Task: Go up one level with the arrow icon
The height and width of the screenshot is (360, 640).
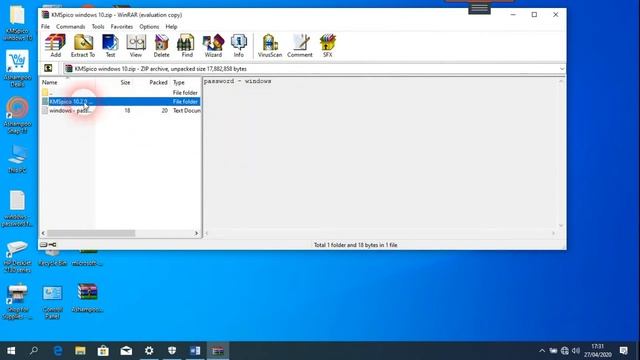Action: pyautogui.click(x=48, y=68)
